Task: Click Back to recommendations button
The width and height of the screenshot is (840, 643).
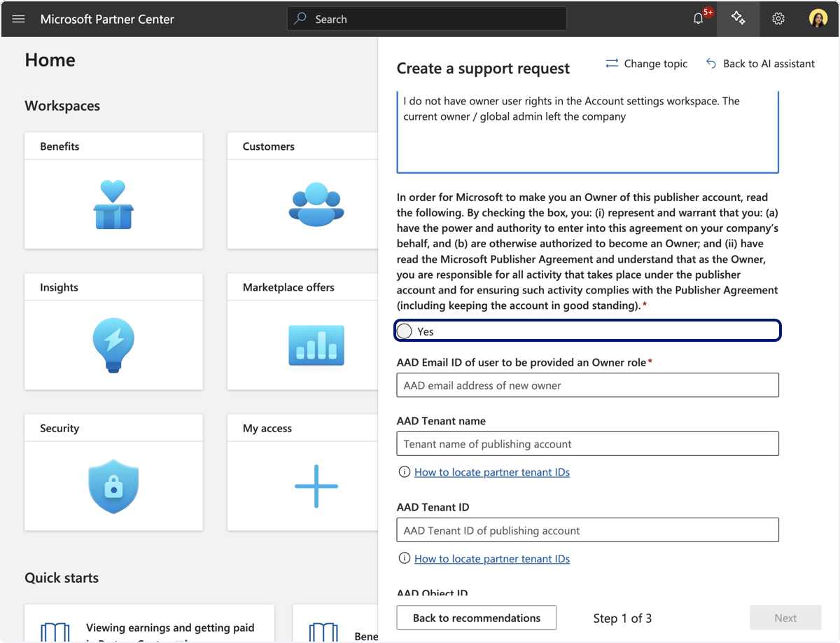Action: 477,618
